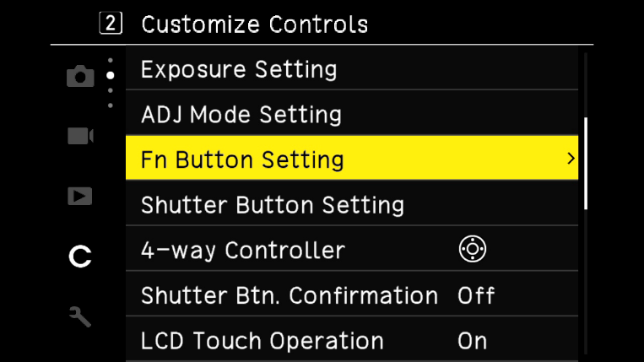Screen dimensions: 644x362
Task: Open the ADJ Mode Setting item
Action: (x=241, y=114)
